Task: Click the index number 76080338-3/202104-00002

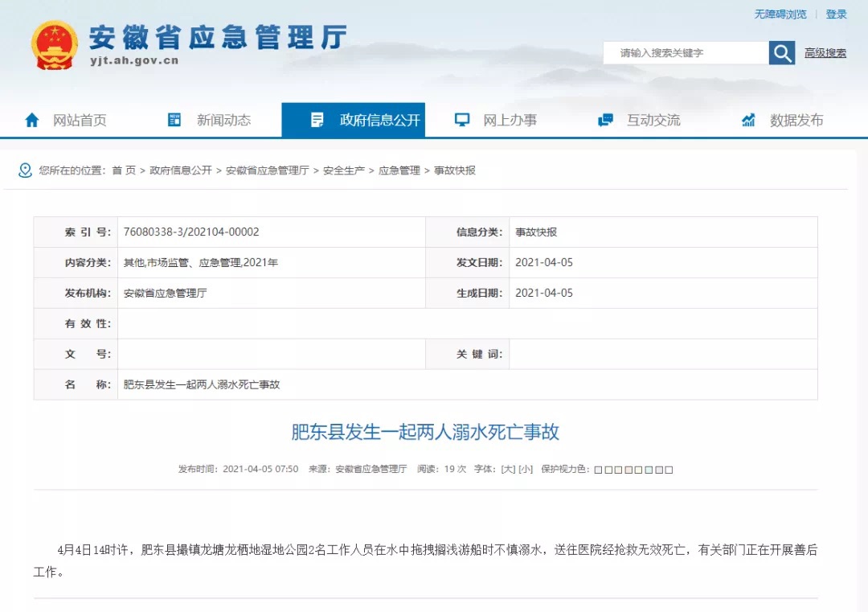Action: pyautogui.click(x=191, y=232)
